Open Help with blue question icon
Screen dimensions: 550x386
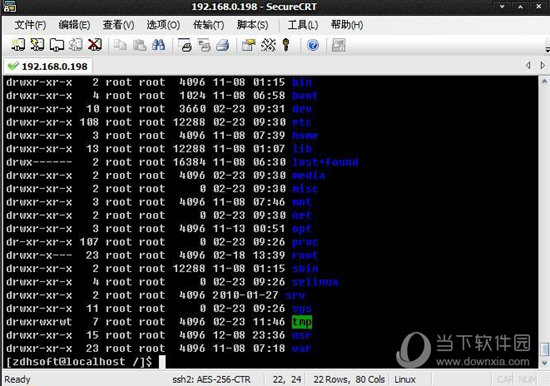(x=313, y=45)
